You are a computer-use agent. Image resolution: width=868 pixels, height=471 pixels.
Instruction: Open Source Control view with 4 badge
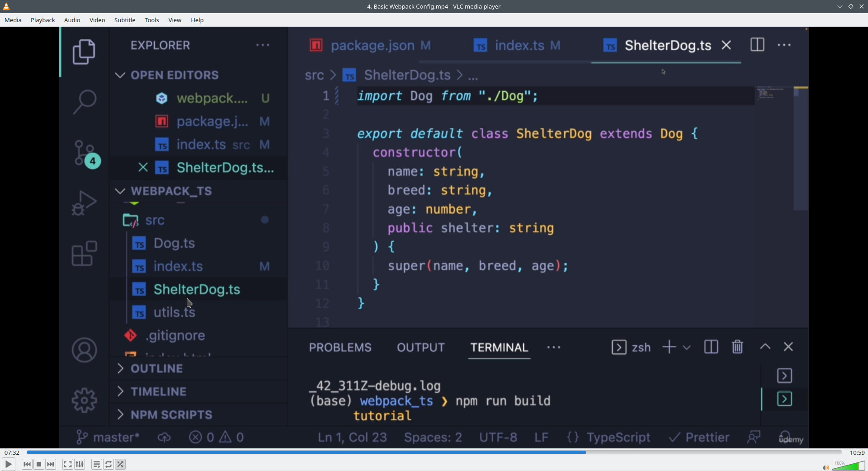[x=86, y=154]
